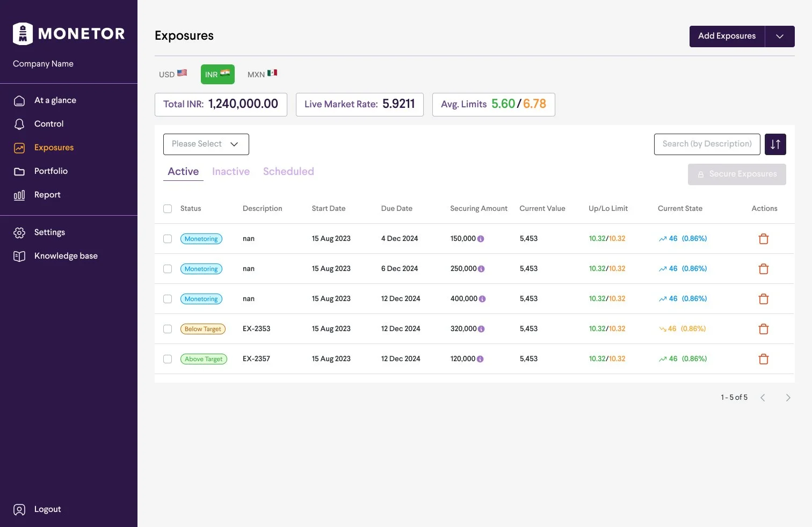The height and width of the screenshot is (527, 812).
Task: Check the box for EX-2357 row
Action: 168,359
